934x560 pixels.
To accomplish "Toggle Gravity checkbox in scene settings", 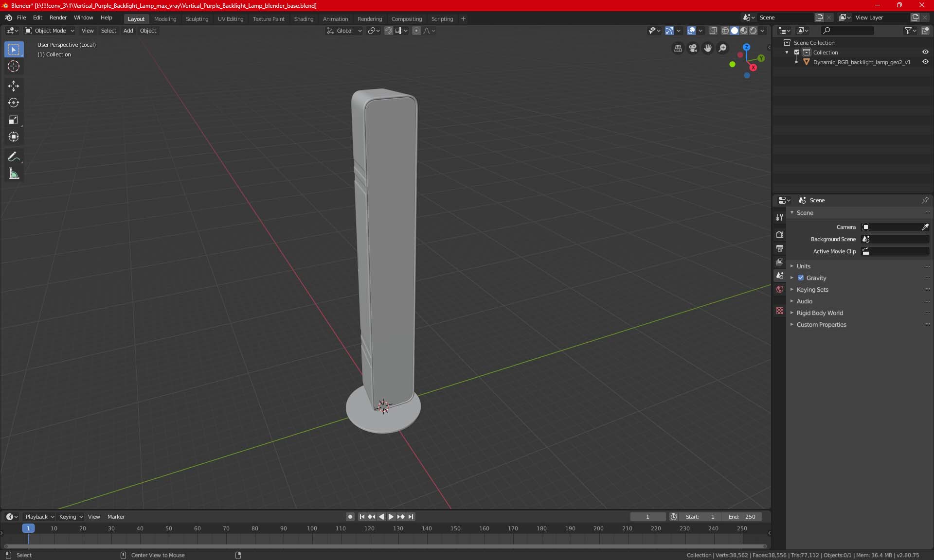I will point(801,278).
